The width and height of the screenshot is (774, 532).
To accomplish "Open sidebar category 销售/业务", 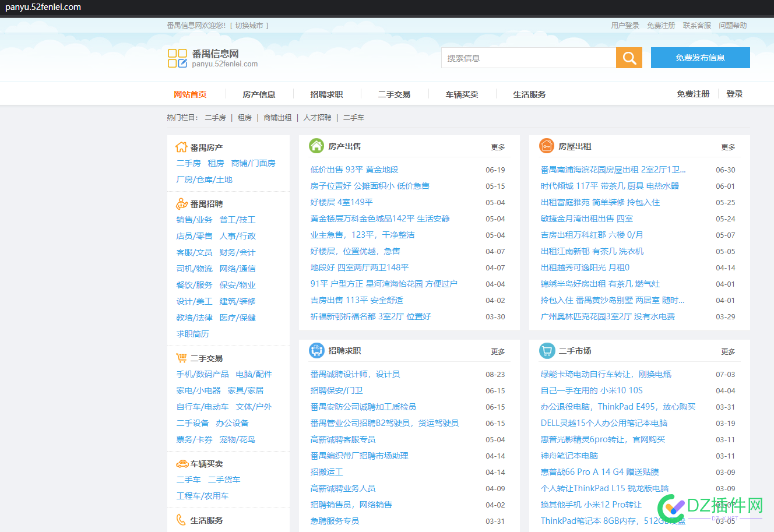I will (x=195, y=220).
